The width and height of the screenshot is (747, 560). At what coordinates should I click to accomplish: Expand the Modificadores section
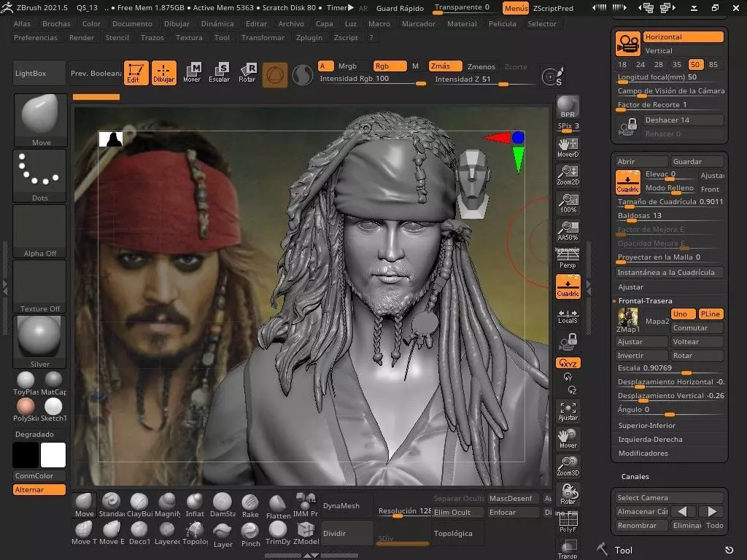point(643,453)
